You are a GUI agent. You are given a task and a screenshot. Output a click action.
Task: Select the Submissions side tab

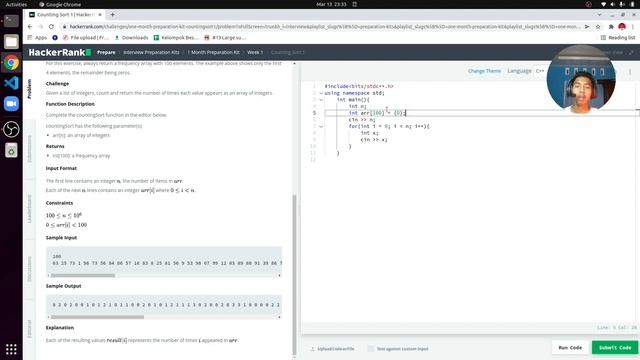click(29, 149)
